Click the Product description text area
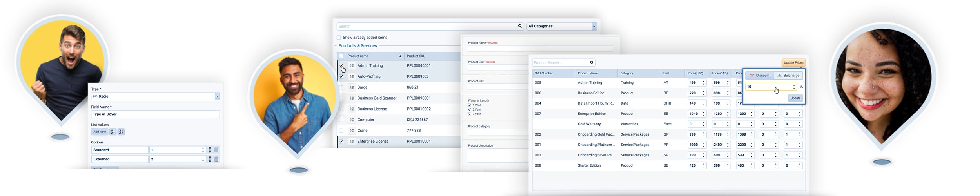Image resolution: width=980 pixels, height=196 pixels. pos(499,155)
